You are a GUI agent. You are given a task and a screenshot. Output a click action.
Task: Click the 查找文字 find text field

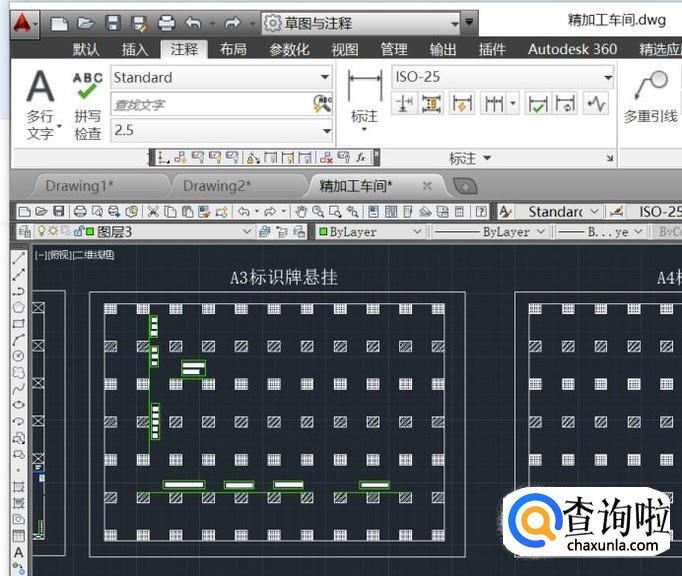(x=211, y=104)
